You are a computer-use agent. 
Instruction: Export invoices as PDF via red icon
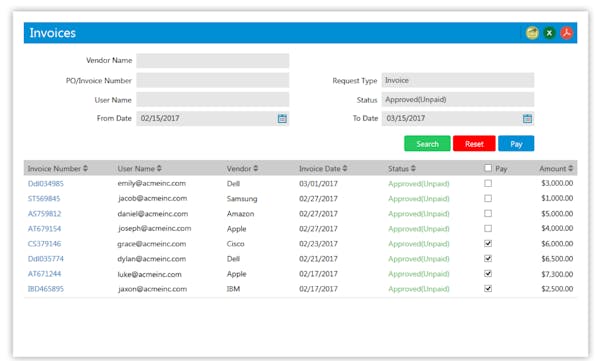(x=567, y=33)
